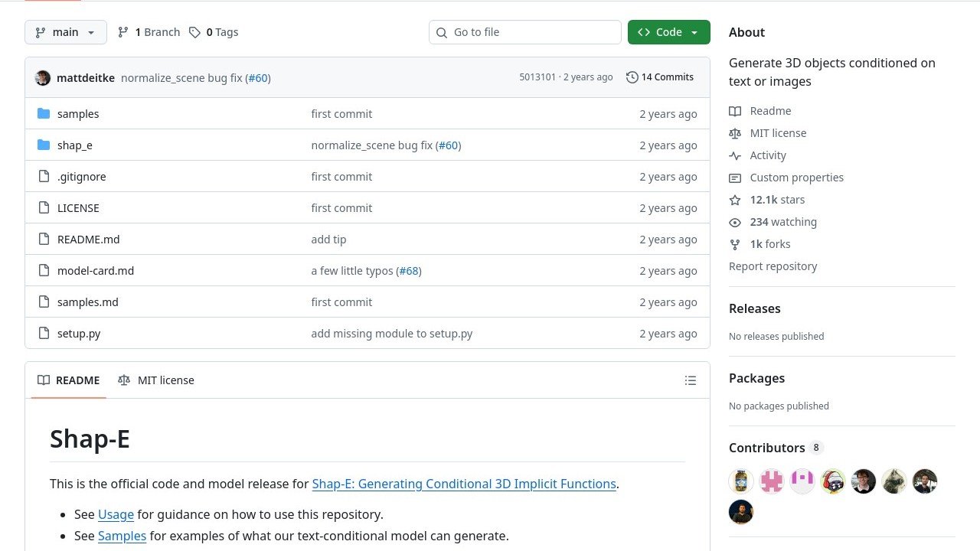
Task: Click the commits history clock icon
Action: click(x=632, y=77)
